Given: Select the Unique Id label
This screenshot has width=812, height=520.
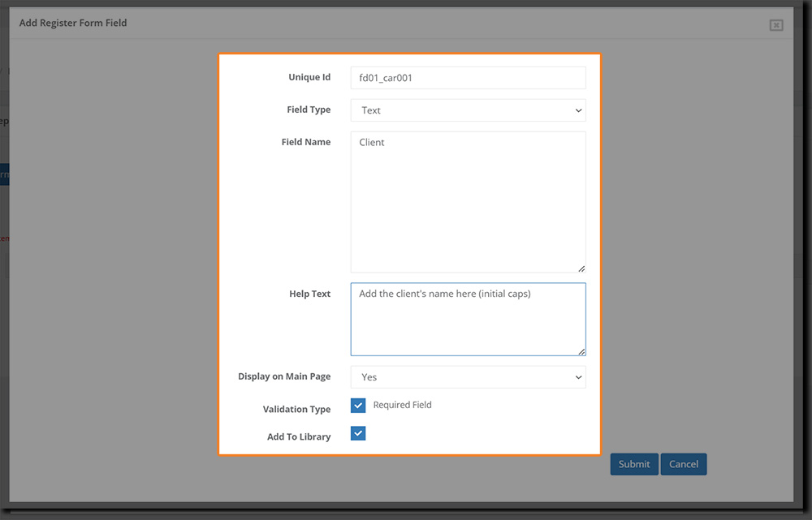Looking at the screenshot, I should pos(309,78).
